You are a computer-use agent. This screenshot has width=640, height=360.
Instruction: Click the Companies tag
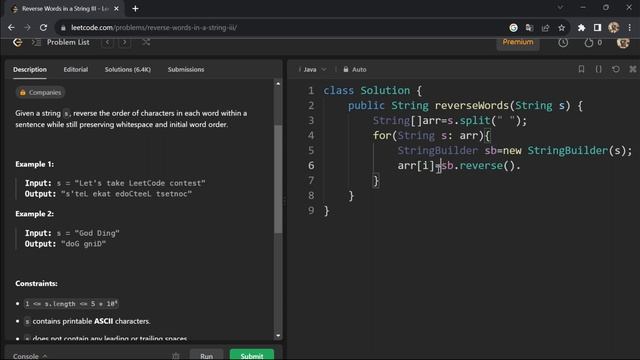[40, 93]
